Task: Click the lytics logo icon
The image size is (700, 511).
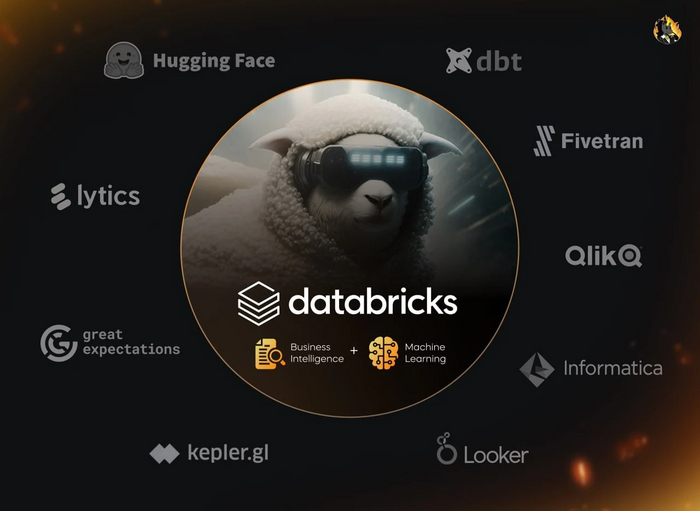Action: tap(60, 196)
